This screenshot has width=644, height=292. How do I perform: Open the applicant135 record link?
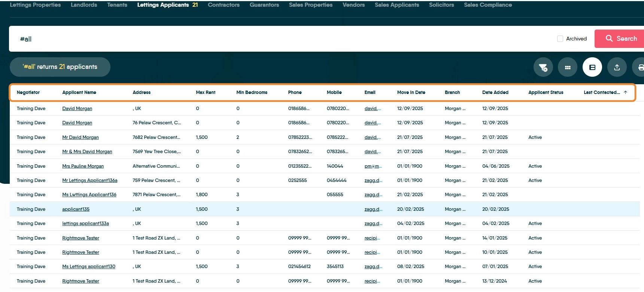[x=76, y=209]
